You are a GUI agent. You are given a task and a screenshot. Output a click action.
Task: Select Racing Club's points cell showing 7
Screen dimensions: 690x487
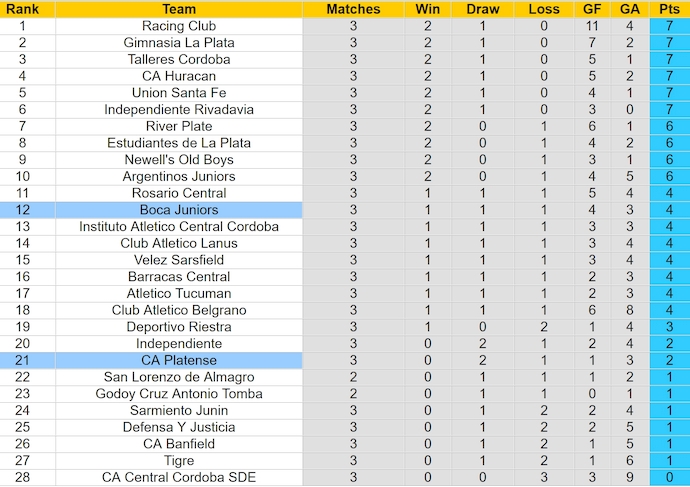click(x=669, y=26)
